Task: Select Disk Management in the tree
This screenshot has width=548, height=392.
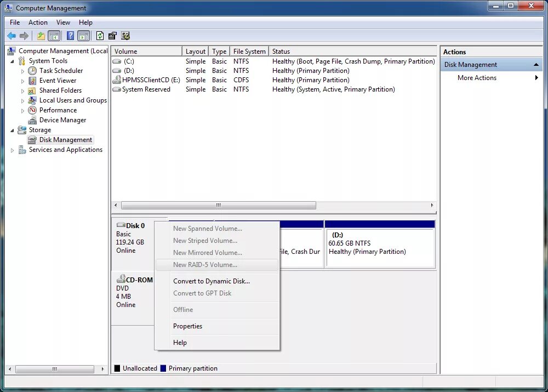Action: (65, 140)
